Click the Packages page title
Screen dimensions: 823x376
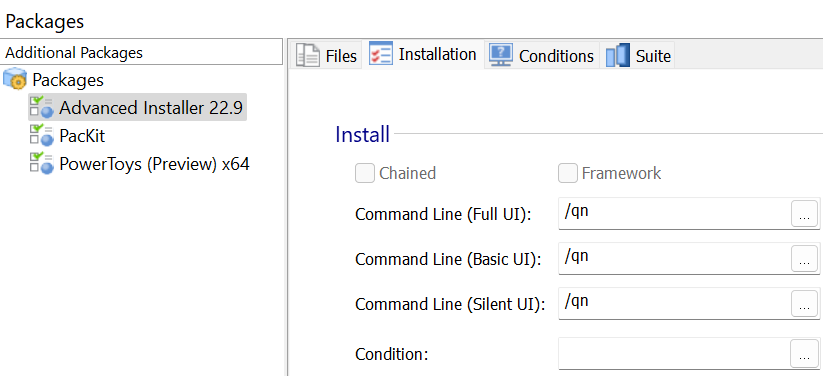pyautogui.click(x=45, y=22)
